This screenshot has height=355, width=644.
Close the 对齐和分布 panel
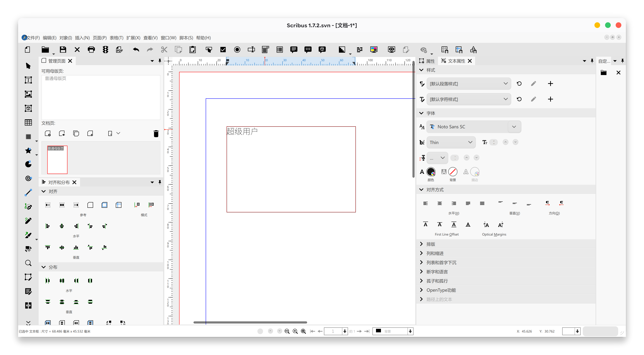pyautogui.click(x=74, y=182)
